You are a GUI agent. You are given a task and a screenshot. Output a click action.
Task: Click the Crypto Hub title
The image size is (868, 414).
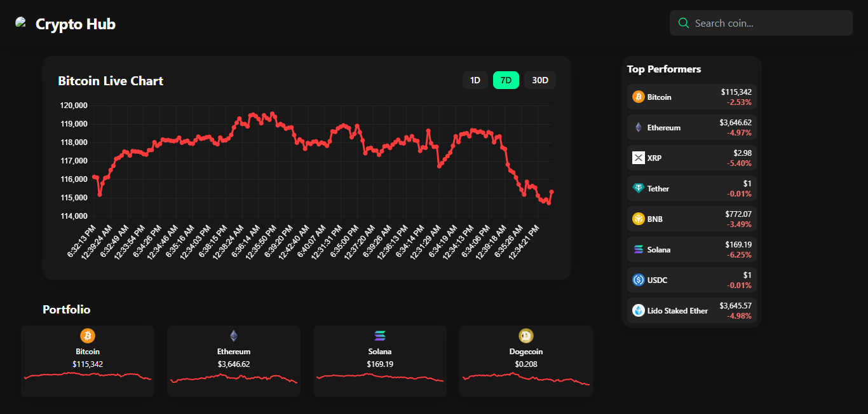[x=76, y=24]
